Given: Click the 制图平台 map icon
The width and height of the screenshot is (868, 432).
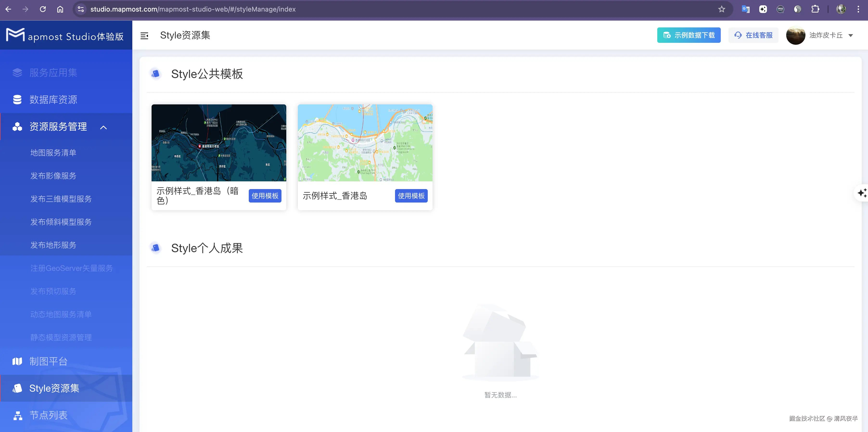Looking at the screenshot, I should tap(17, 361).
